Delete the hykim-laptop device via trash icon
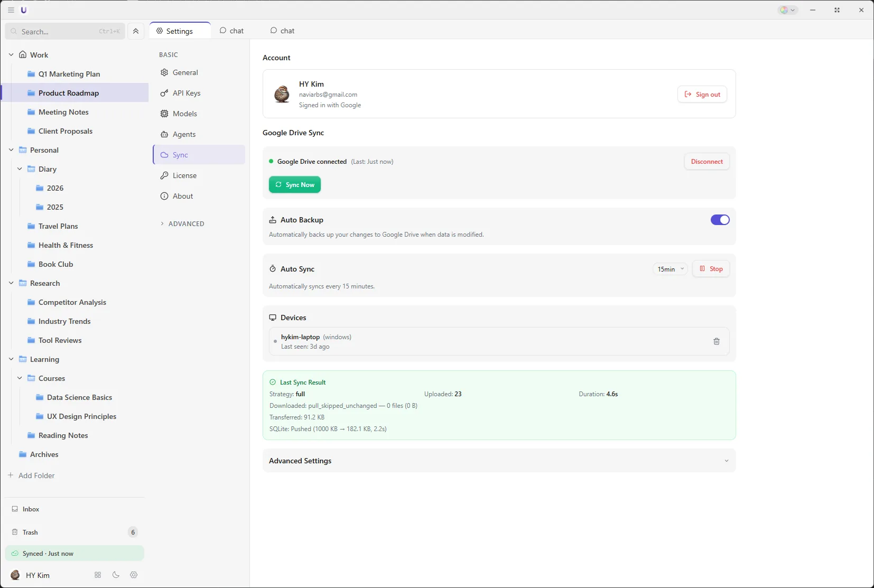This screenshot has height=588, width=874. (x=716, y=341)
